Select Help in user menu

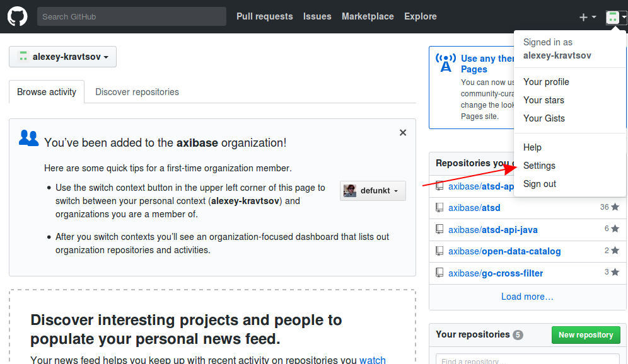click(532, 147)
